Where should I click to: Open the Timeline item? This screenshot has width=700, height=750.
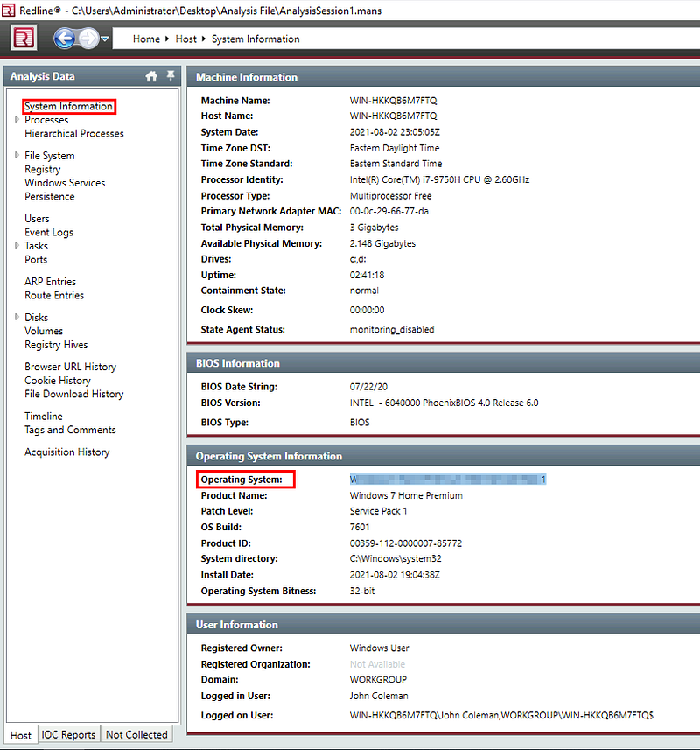point(44,417)
